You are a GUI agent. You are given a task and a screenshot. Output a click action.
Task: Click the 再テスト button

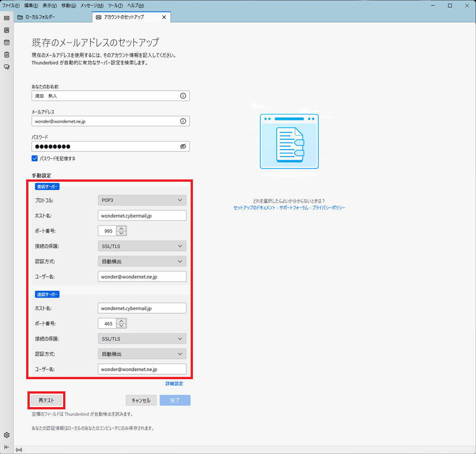coord(46,400)
